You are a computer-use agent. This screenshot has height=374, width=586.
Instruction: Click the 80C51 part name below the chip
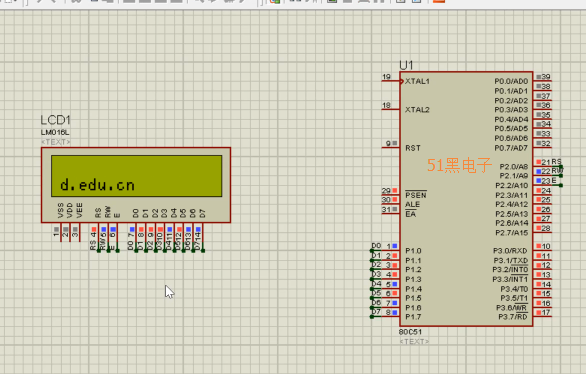(410, 332)
